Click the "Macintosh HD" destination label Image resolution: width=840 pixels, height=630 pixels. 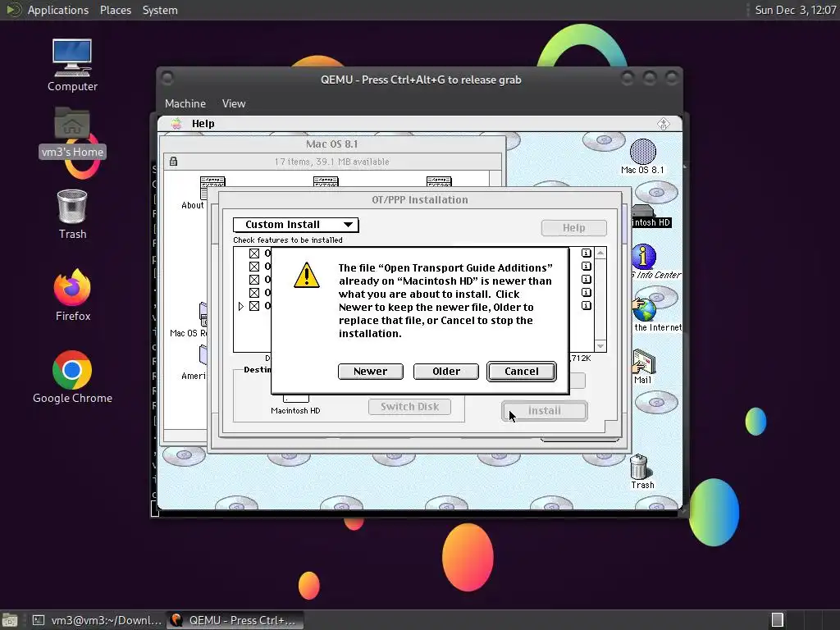[x=295, y=410]
